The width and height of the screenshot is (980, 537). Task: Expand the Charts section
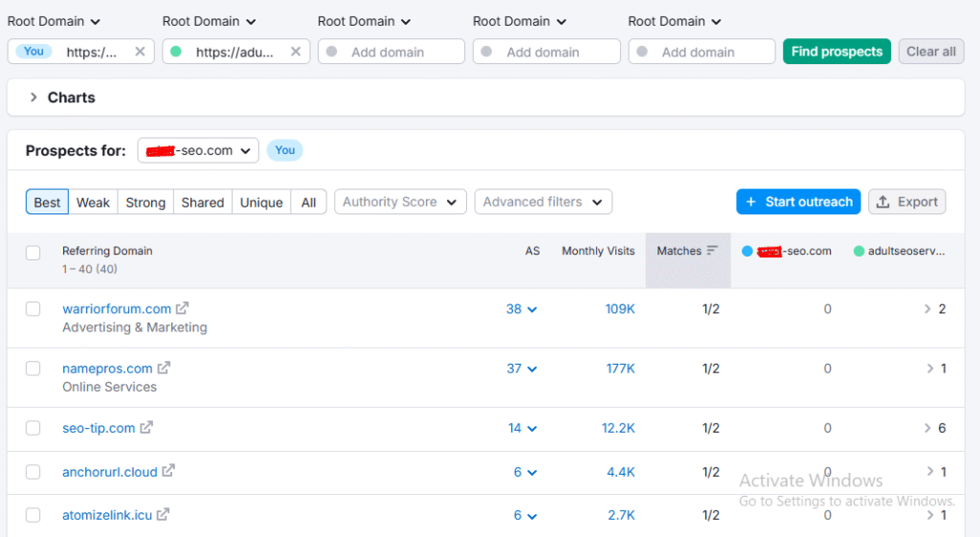point(34,98)
